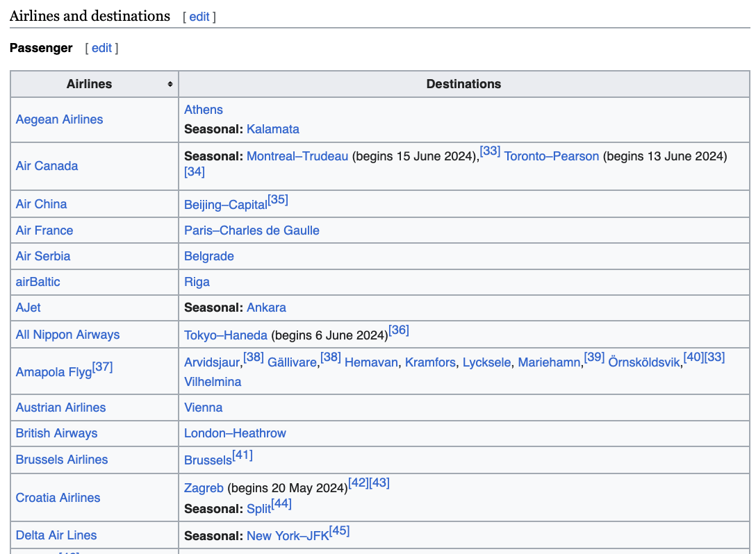This screenshot has width=756, height=554.
Task: Follow the New York–JFK link
Action: (x=288, y=536)
